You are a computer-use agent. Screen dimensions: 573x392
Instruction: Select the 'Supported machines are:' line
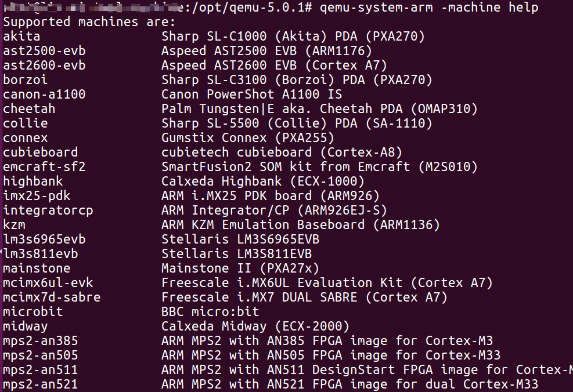pyautogui.click(x=89, y=22)
